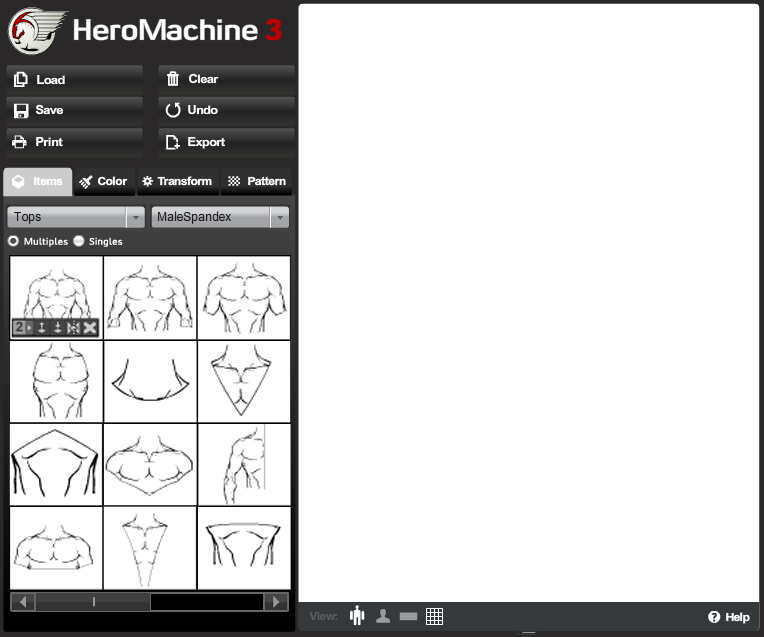
Task: Open the Tops category dropdown
Action: point(76,217)
